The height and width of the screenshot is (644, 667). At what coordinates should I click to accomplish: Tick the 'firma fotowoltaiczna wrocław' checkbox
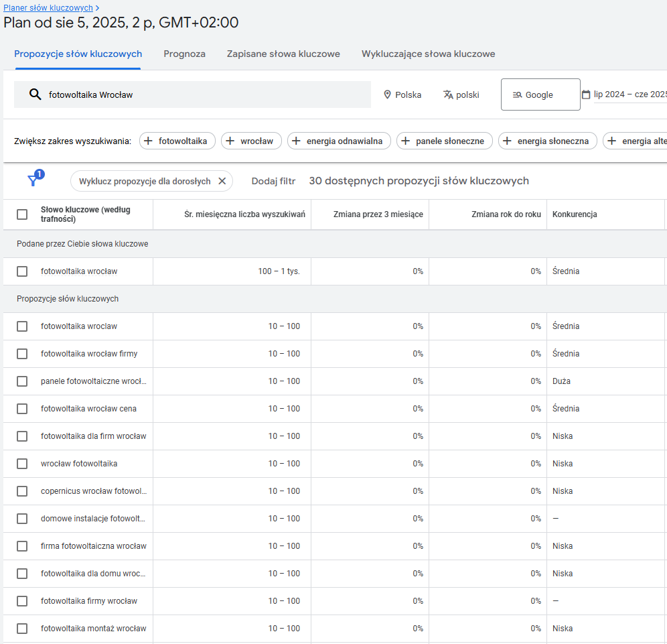point(22,545)
